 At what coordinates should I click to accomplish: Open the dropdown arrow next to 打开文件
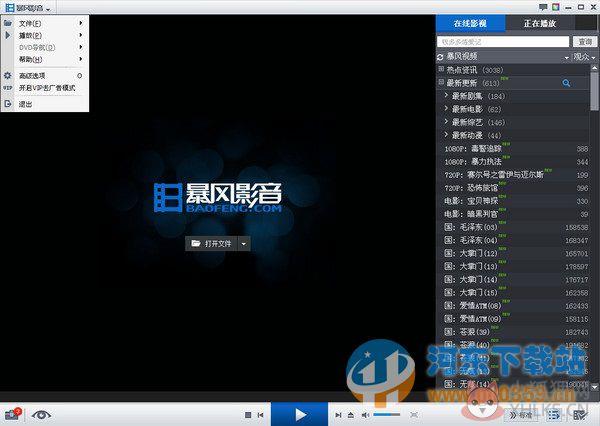point(244,244)
